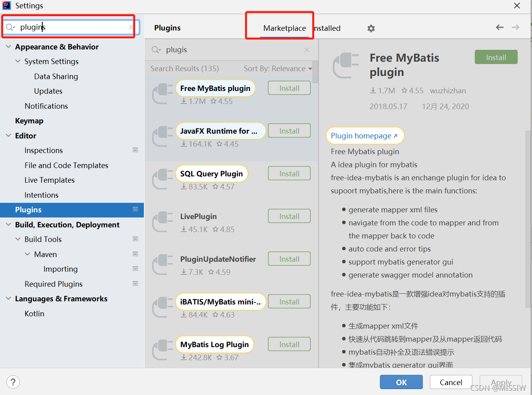
Task: Click the Cancel button
Action: (x=451, y=382)
